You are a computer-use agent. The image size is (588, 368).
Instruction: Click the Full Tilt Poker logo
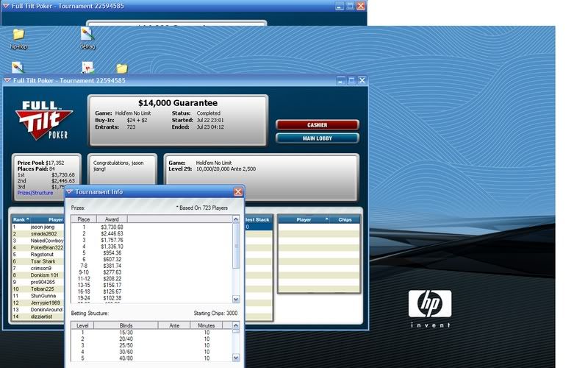pyautogui.click(x=44, y=120)
